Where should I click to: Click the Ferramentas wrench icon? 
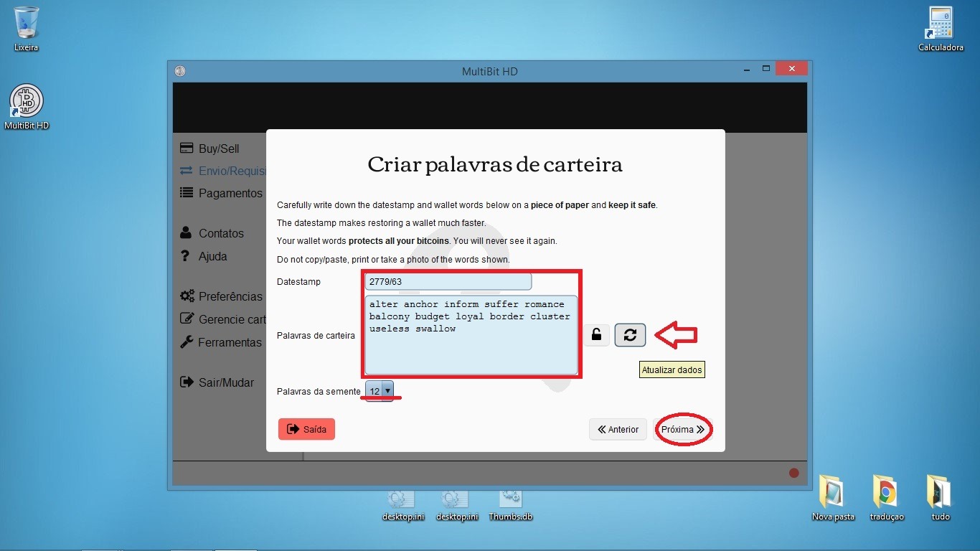186,342
